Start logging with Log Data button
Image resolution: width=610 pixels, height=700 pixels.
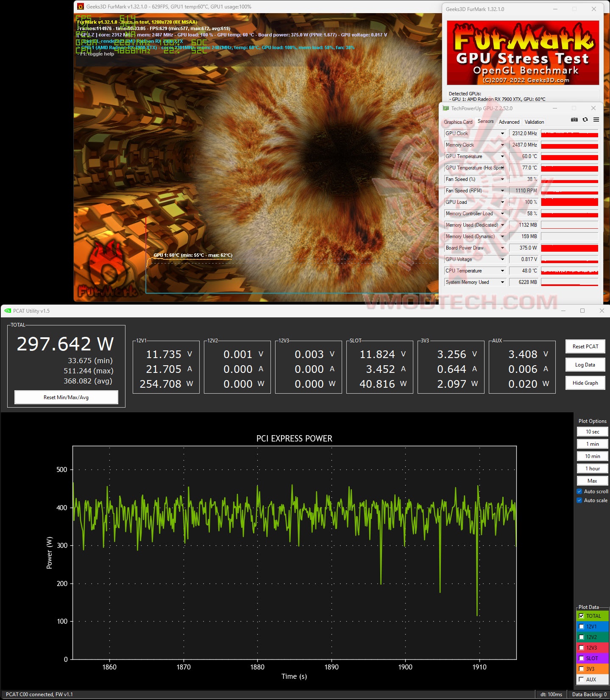click(x=585, y=365)
